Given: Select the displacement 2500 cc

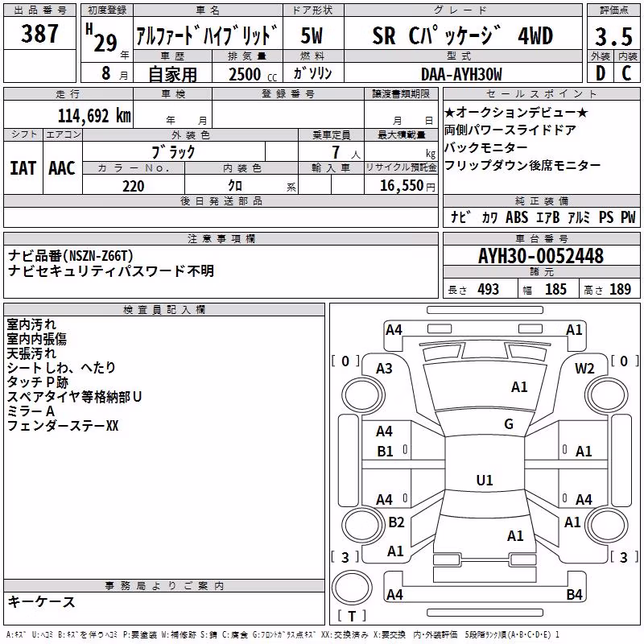Looking at the screenshot, I should click(253, 74).
